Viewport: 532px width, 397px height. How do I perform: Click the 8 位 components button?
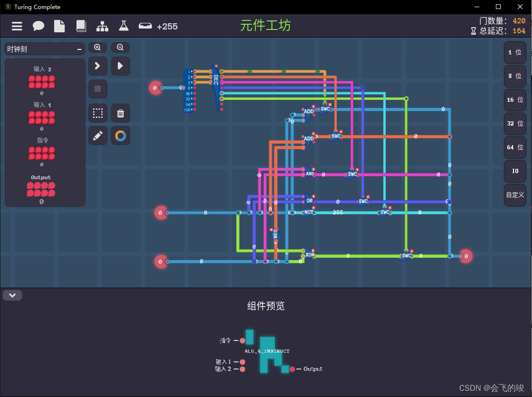(515, 76)
